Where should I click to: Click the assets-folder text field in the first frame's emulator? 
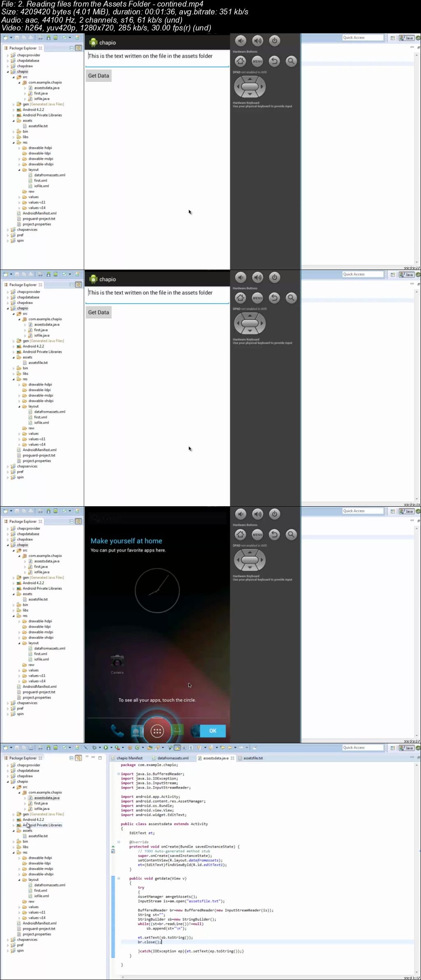point(157,58)
